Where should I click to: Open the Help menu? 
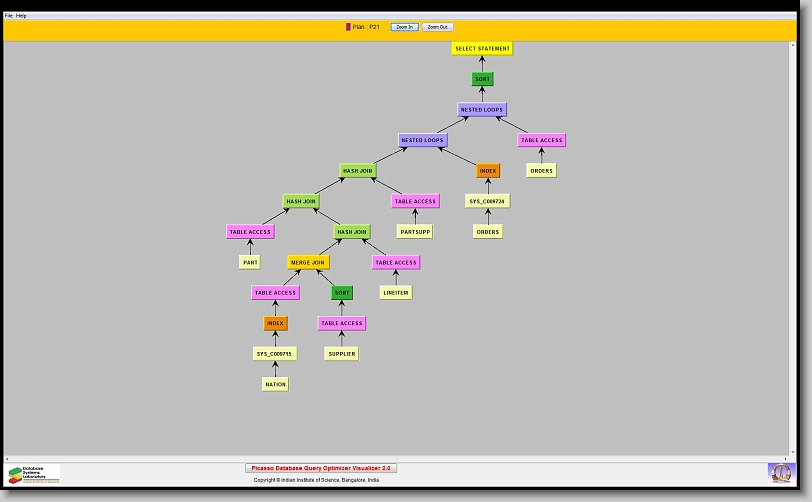(21, 16)
